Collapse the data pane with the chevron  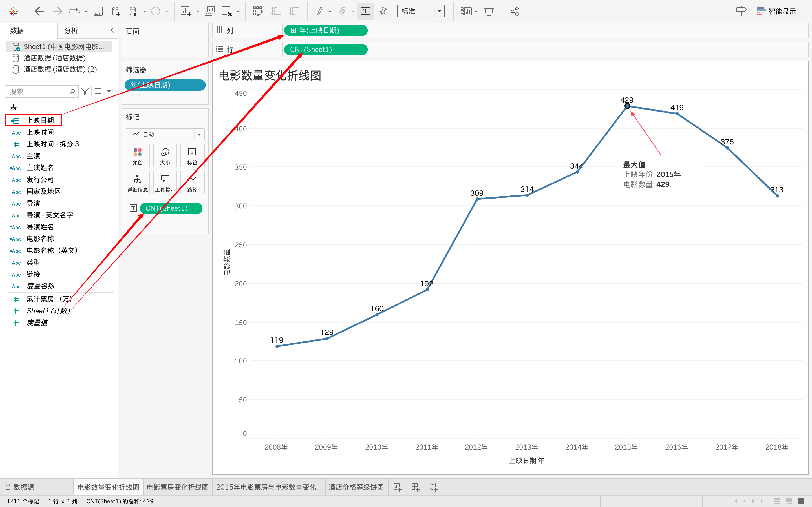[x=112, y=30]
